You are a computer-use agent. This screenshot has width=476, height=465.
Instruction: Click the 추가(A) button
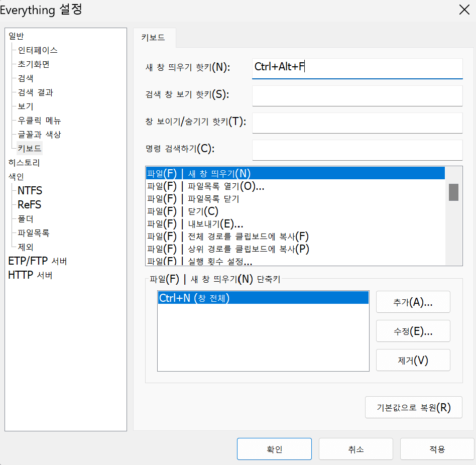pyautogui.click(x=413, y=302)
